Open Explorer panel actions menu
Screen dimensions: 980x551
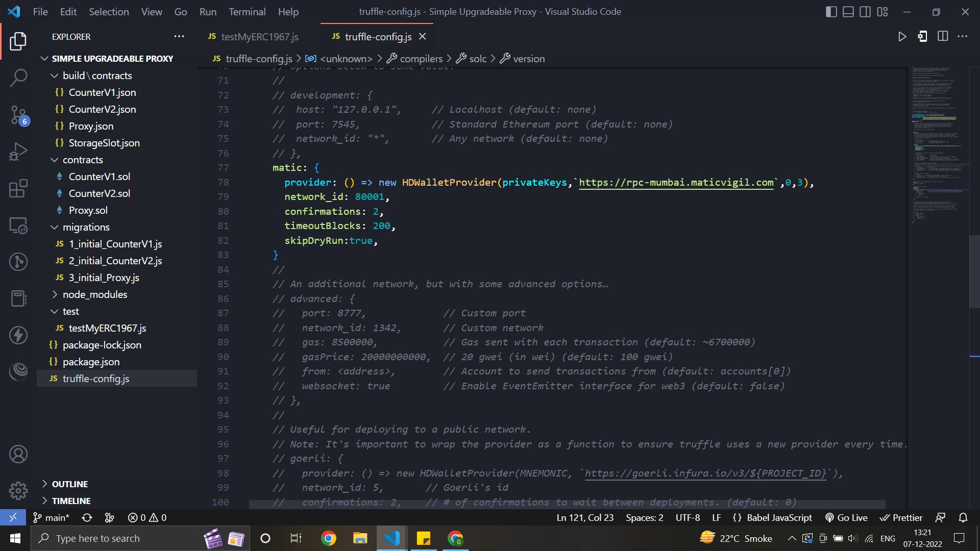pyautogui.click(x=179, y=36)
